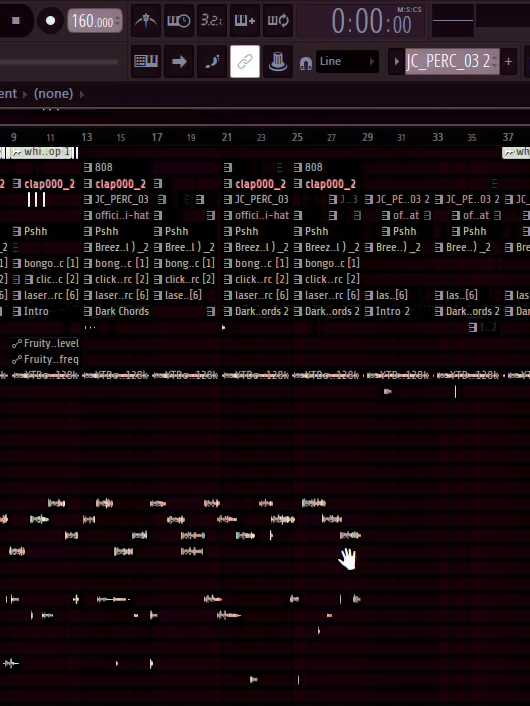Image resolution: width=530 pixels, height=706 pixels.
Task: Click bar 21 on the timeline ruler
Action: (x=227, y=137)
